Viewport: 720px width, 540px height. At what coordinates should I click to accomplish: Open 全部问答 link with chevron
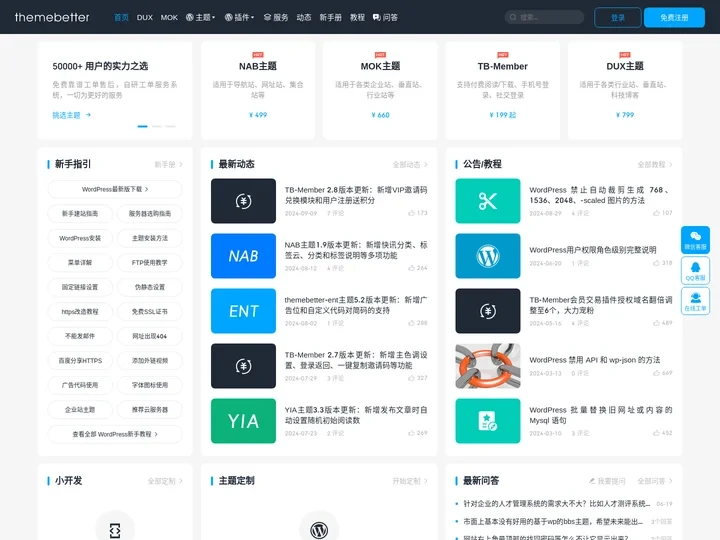pyautogui.click(x=655, y=481)
